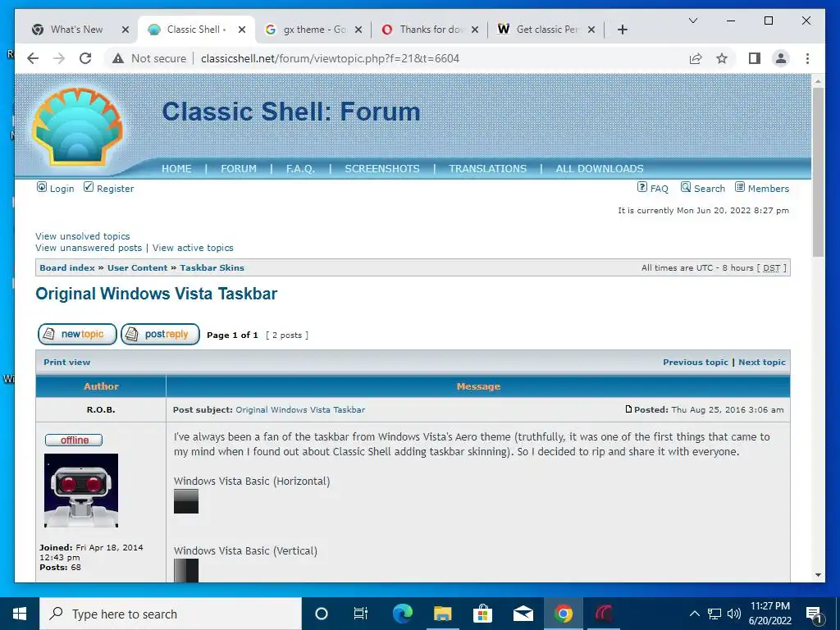This screenshot has width=840, height=630.
Task: Click View unsolved topics
Action: tap(83, 236)
